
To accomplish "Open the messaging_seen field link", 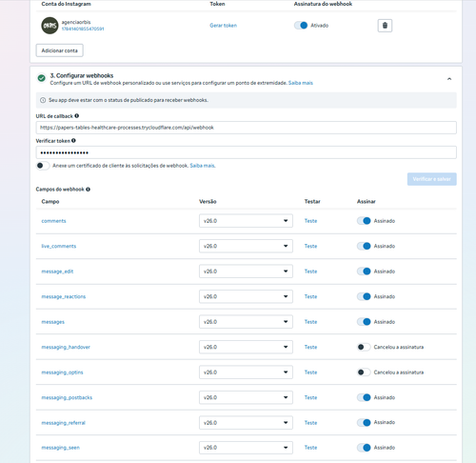I will tap(61, 448).
